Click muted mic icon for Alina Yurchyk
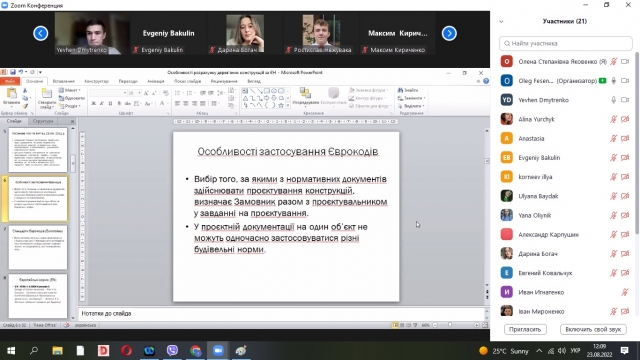 613,119
